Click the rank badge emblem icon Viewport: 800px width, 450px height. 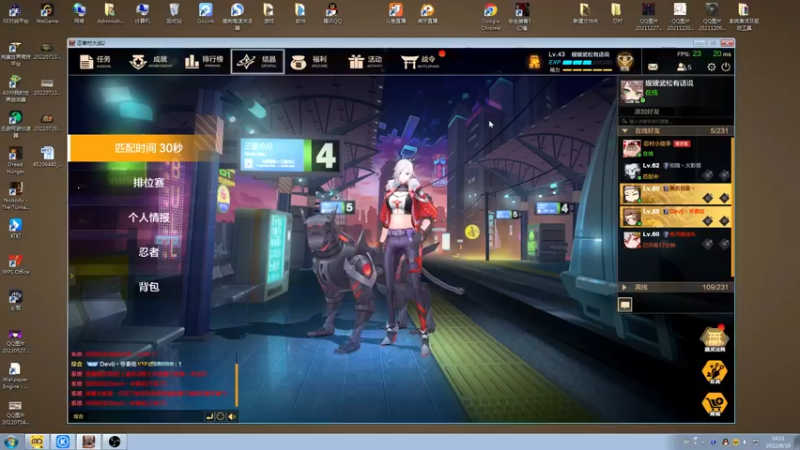pos(625,62)
